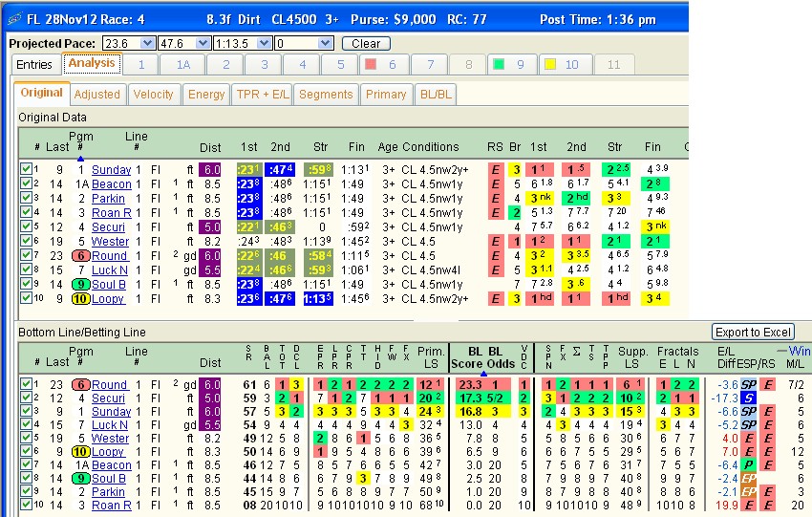Open the Sunday link in Original Data
Viewport: 812px width, 517px height.
[x=112, y=170]
